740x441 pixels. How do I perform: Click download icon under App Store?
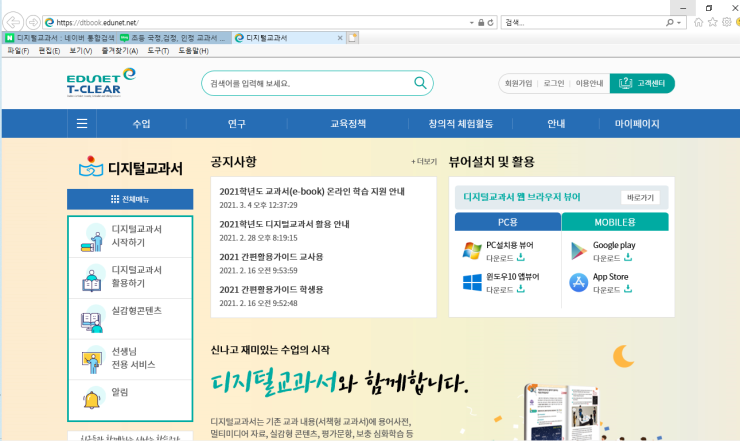click(x=628, y=289)
